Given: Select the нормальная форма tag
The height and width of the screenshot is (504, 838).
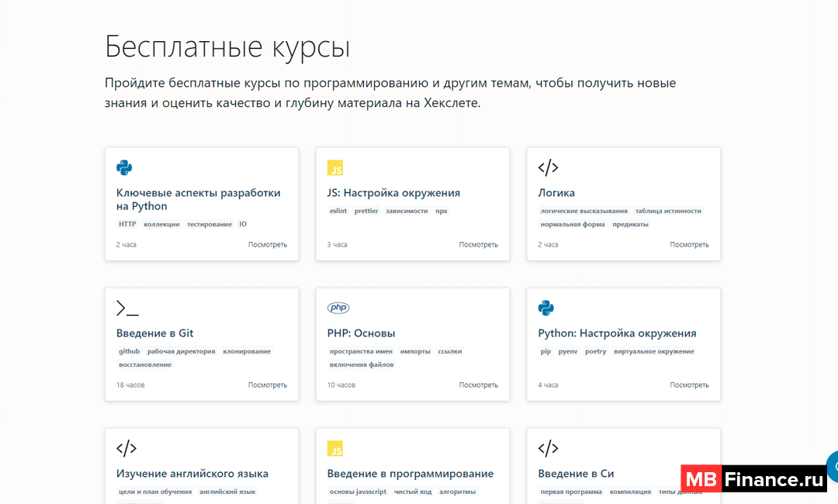Looking at the screenshot, I should pos(573,224).
